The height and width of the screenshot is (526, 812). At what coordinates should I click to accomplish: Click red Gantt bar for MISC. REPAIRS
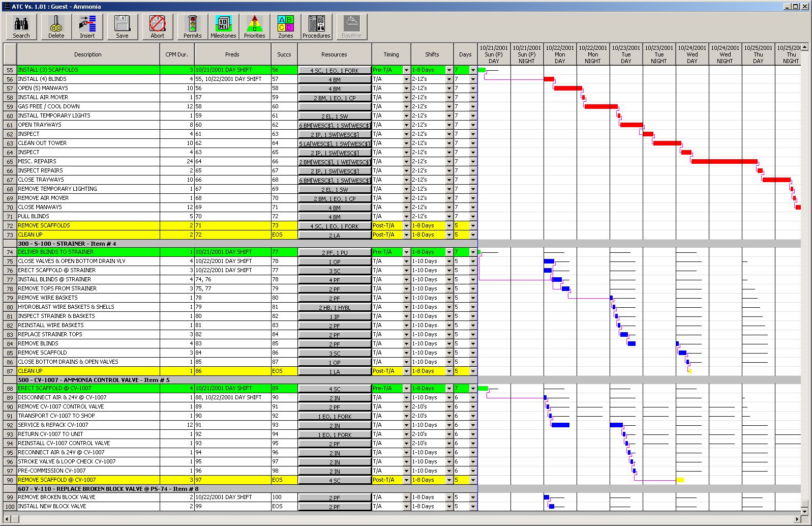[725, 161]
